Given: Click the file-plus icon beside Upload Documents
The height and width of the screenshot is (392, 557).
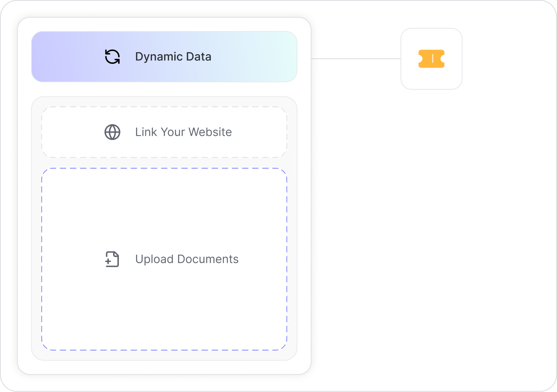Looking at the screenshot, I should click(112, 259).
